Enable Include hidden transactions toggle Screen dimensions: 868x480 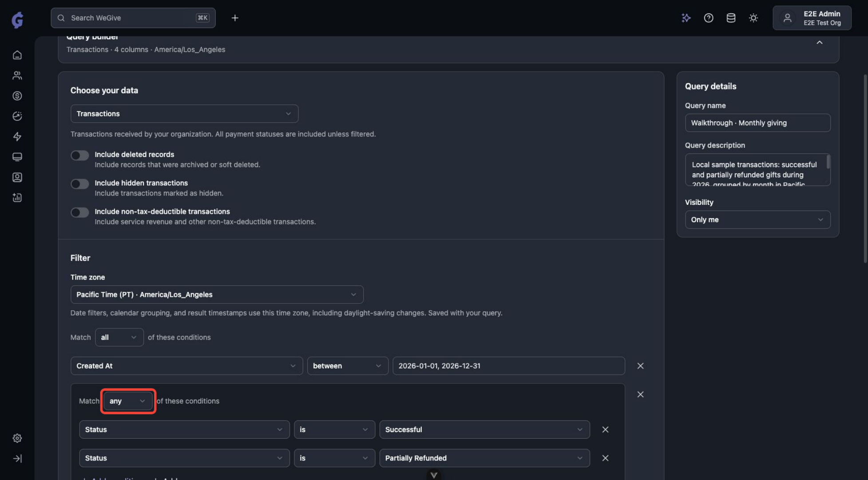click(80, 184)
